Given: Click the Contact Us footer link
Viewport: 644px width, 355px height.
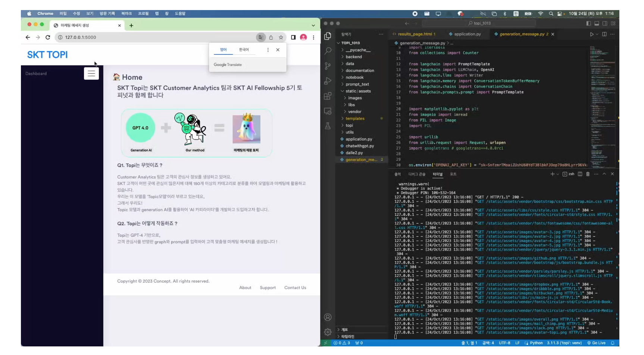Looking at the screenshot, I should point(295,288).
